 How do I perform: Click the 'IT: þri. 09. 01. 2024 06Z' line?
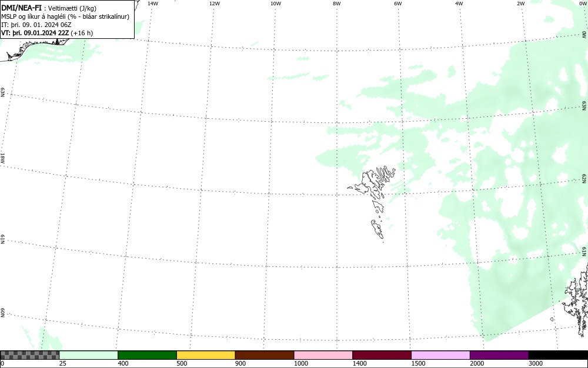point(36,25)
